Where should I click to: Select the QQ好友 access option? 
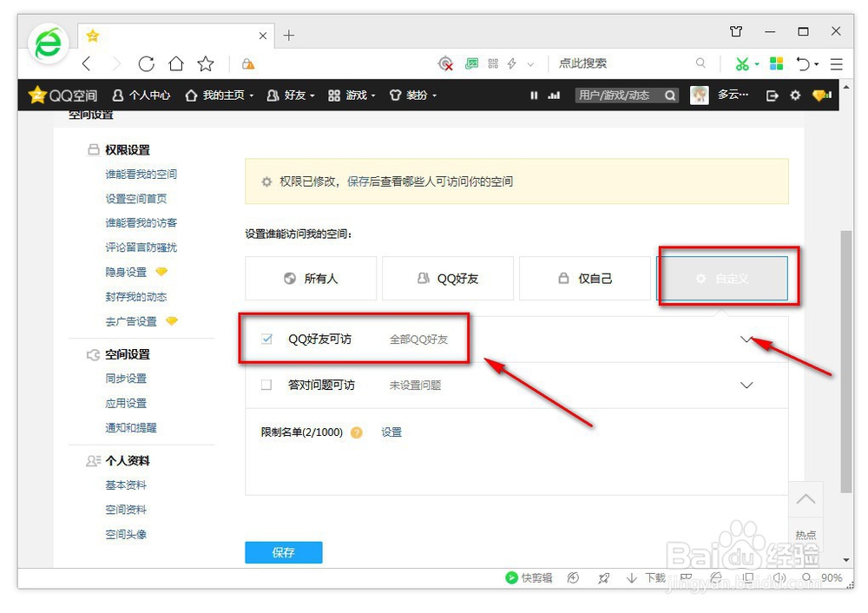[448, 278]
